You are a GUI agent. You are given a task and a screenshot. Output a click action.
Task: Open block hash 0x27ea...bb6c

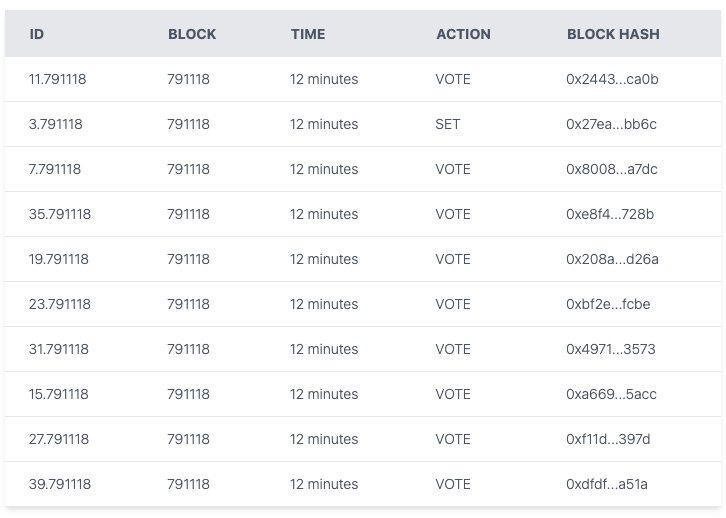[611, 124]
